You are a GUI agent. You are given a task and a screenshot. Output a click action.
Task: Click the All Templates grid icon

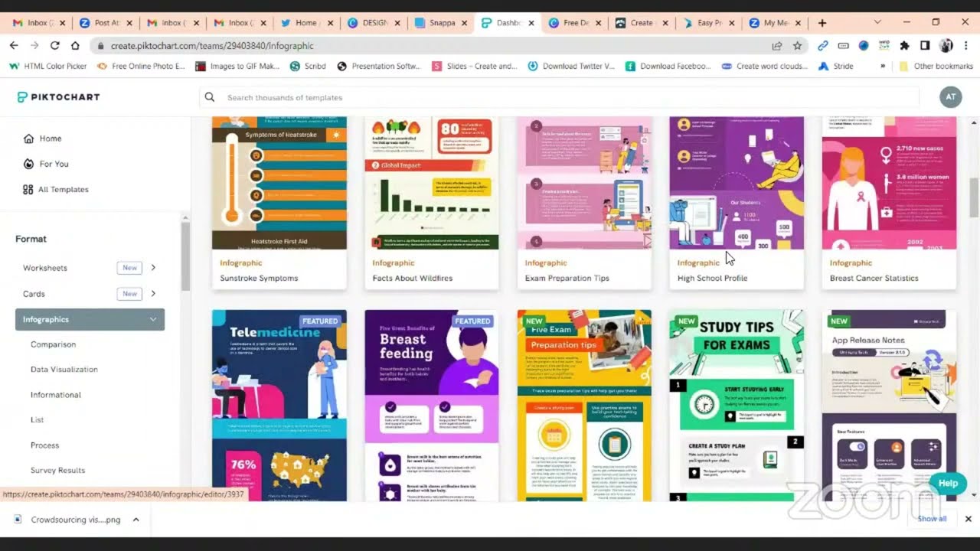(28, 189)
